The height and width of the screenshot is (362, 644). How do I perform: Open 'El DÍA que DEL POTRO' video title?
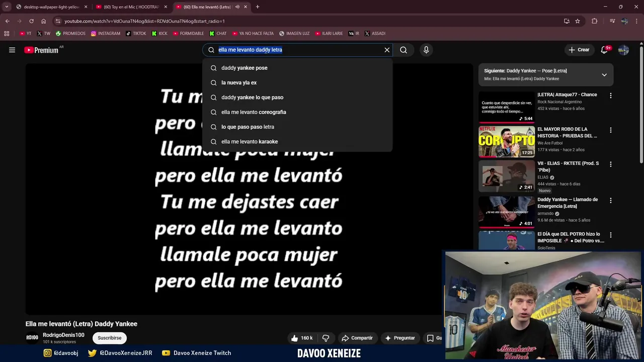[x=571, y=237]
